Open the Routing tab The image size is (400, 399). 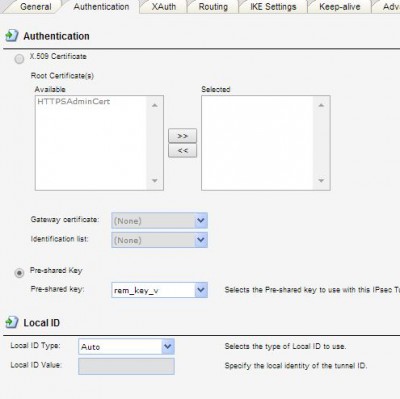[x=213, y=7]
